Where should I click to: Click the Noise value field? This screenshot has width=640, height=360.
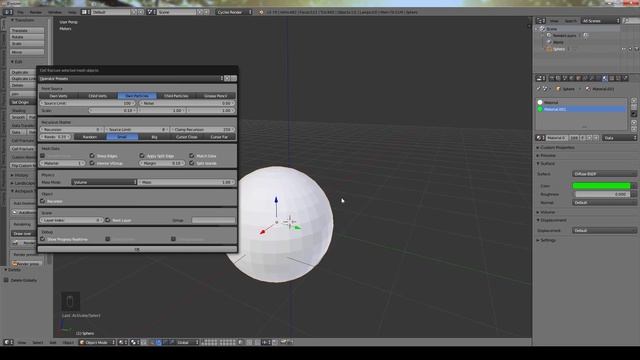click(187, 103)
